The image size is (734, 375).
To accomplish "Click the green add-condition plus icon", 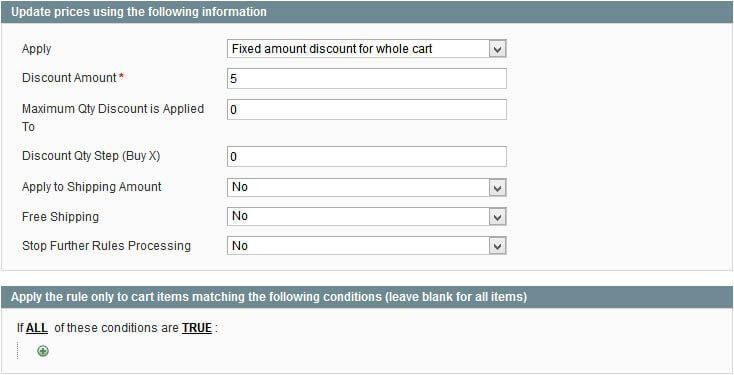I will [x=43, y=351].
